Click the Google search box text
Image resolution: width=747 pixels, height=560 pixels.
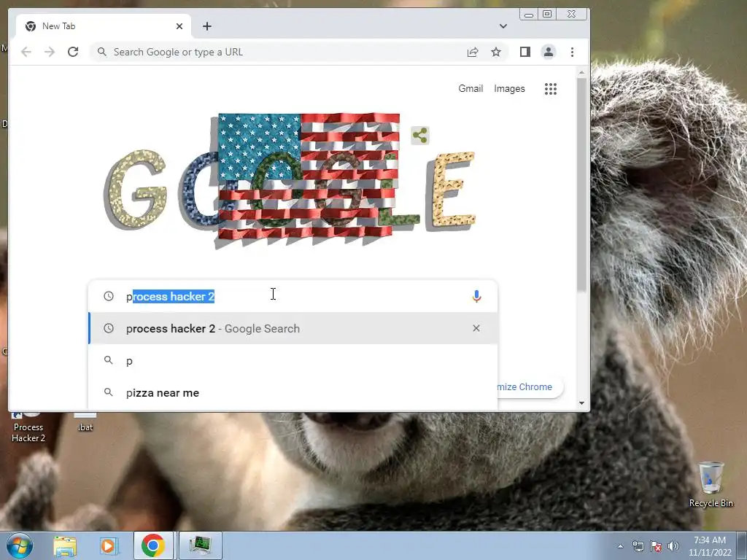point(170,296)
